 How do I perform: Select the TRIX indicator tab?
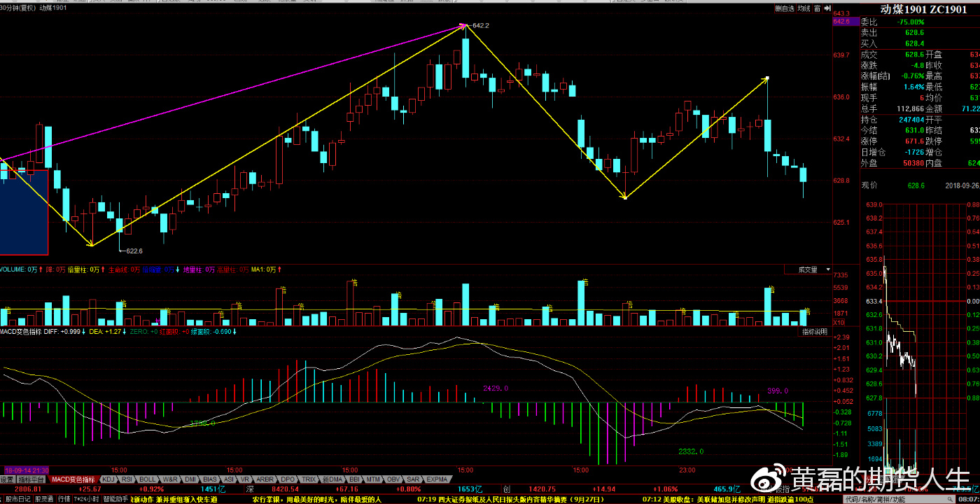[309, 479]
